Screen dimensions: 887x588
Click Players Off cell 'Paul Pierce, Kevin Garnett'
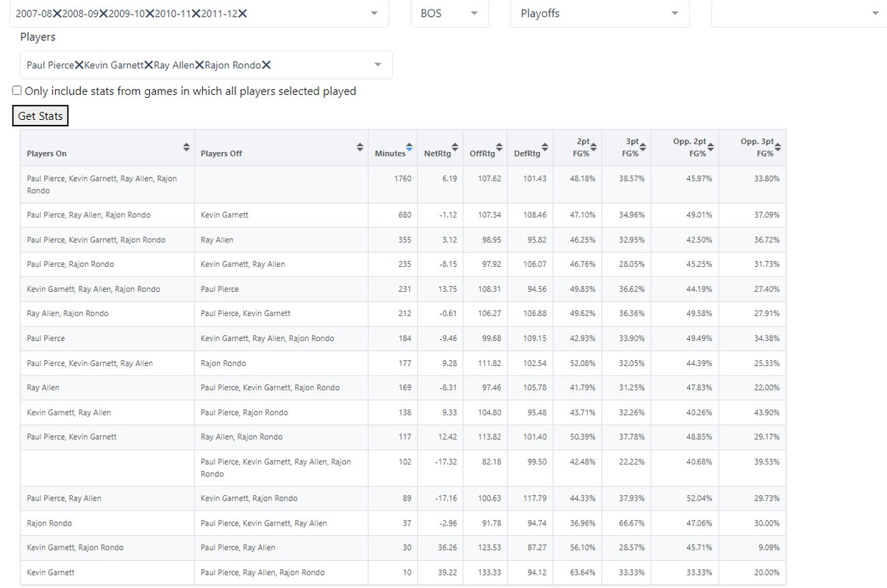click(281, 313)
